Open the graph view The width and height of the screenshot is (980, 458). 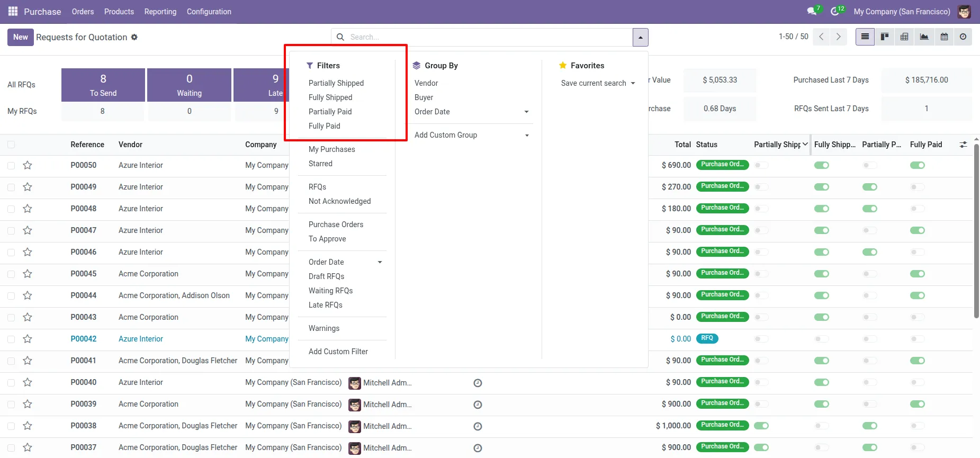(924, 37)
